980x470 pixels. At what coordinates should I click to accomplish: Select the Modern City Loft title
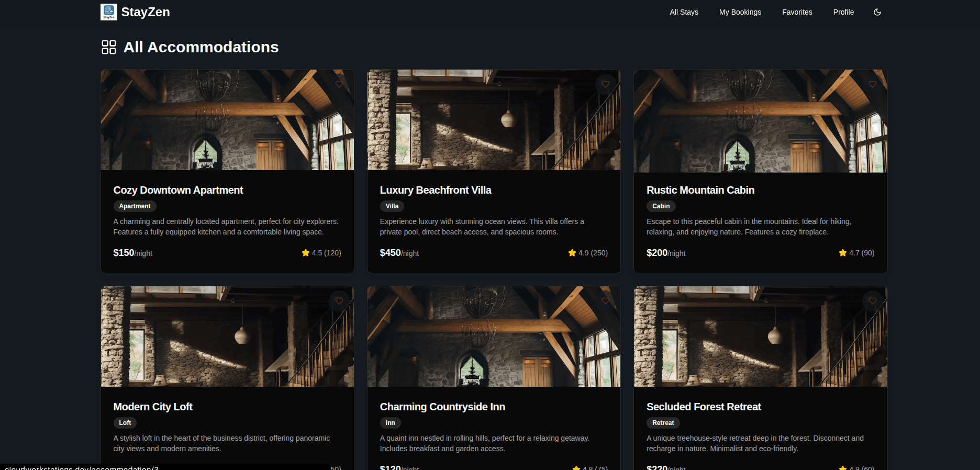[x=153, y=407]
